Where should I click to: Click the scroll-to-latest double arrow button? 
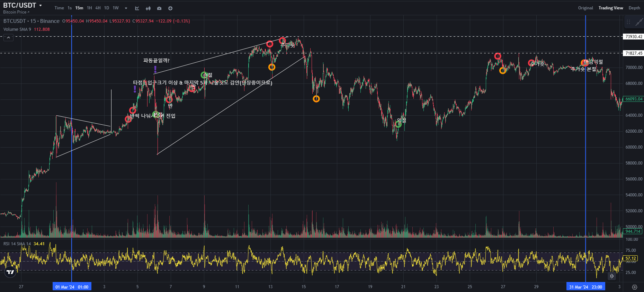tap(612, 276)
